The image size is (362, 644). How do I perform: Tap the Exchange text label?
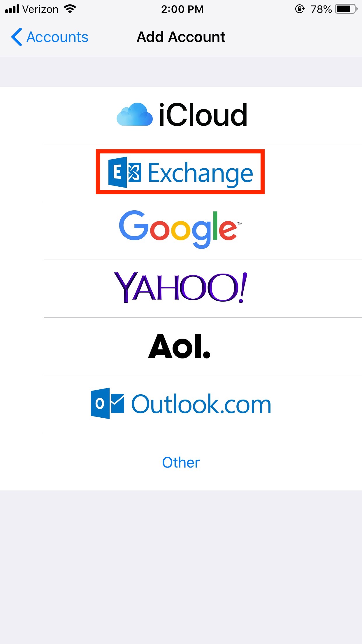(201, 174)
